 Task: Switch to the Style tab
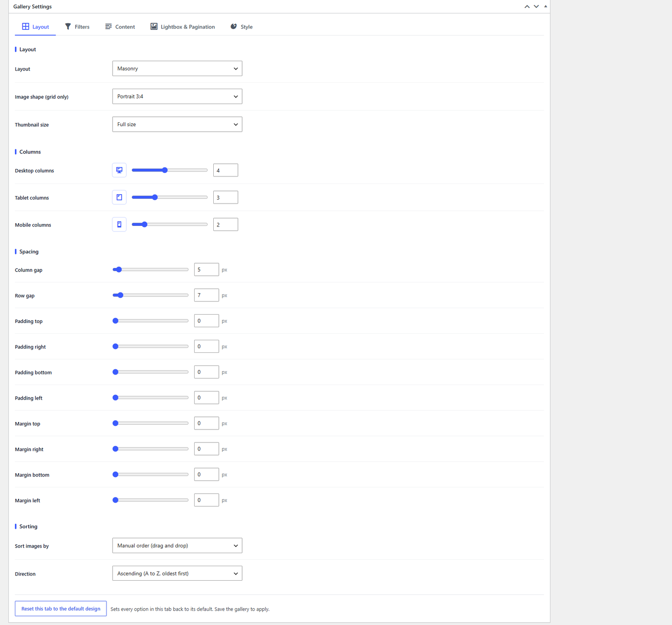point(241,27)
